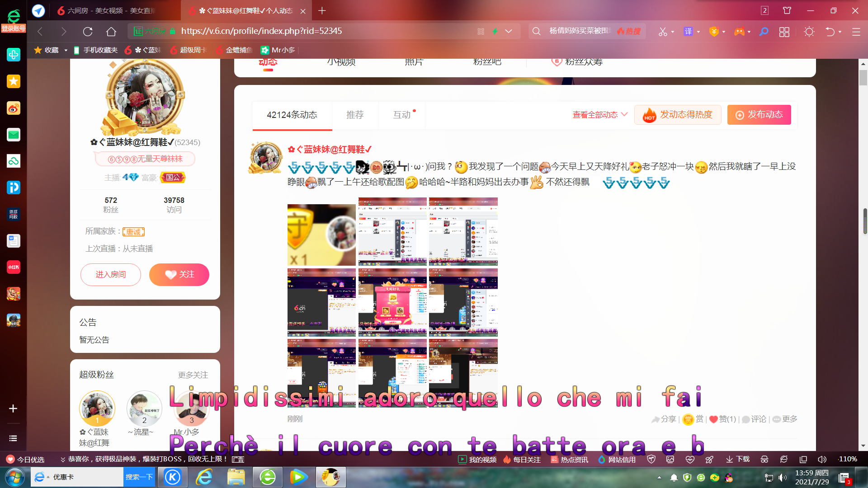The image size is (868, 488).
Task: Open 我的视频 in status bar
Action: (x=477, y=460)
